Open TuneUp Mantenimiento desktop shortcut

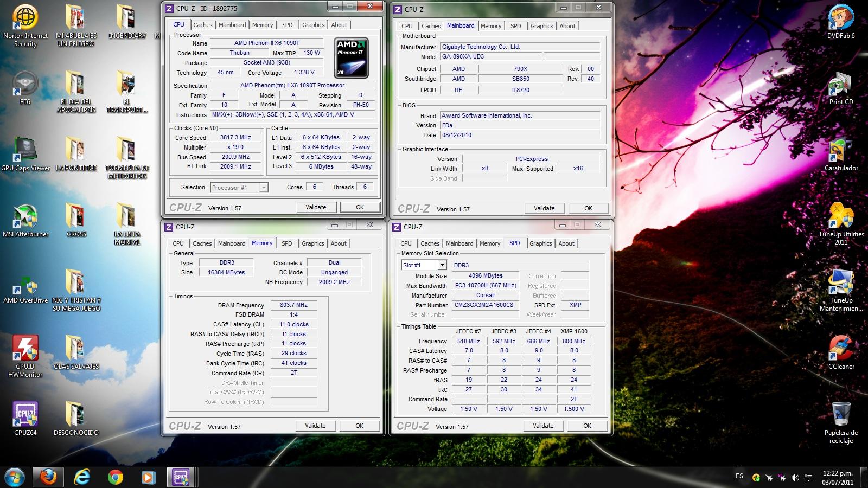[841, 291]
